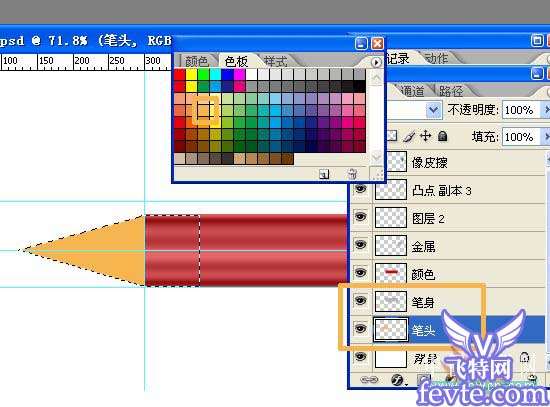Create new swatch from foreground color
Viewport: 550px width, 407px height.
324,174
